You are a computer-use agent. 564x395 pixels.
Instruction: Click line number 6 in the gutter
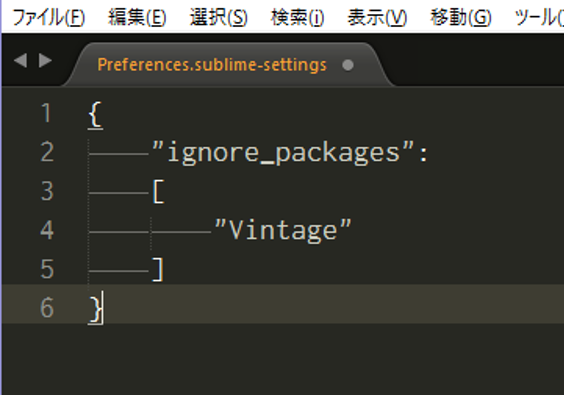pos(47,308)
